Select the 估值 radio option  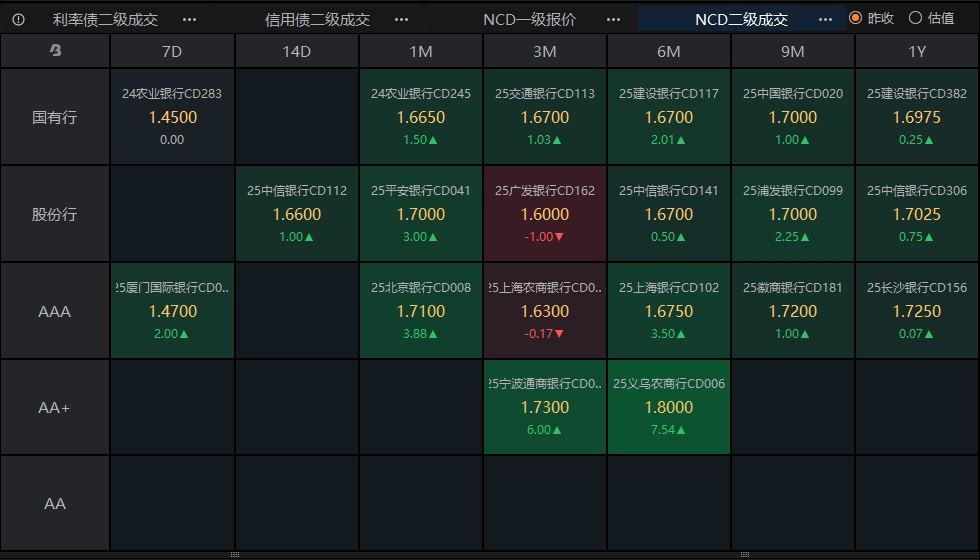pyautogui.click(x=931, y=18)
